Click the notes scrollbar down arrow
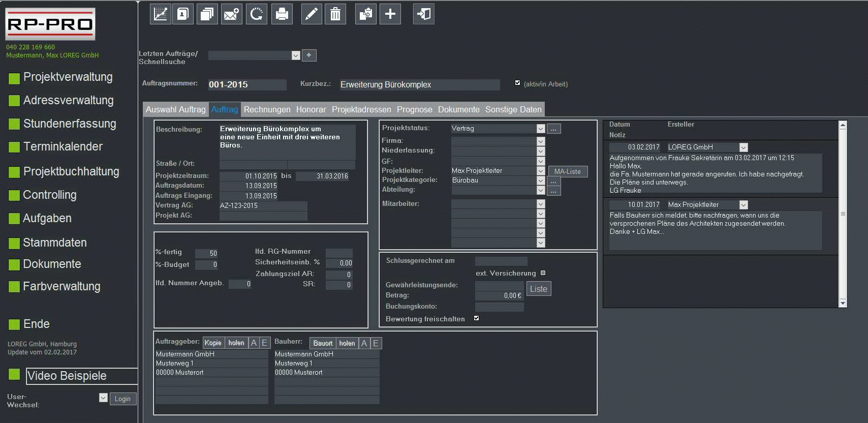This screenshot has width=868, height=423. (843, 304)
